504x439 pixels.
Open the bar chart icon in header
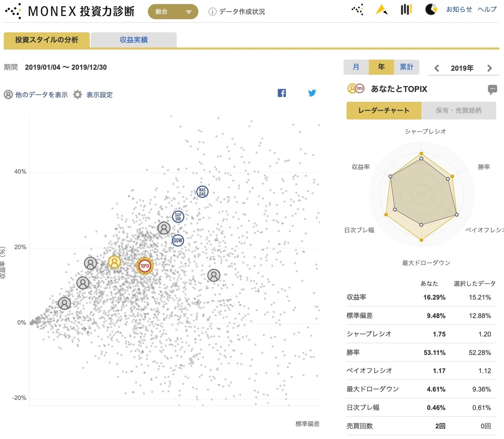[406, 9]
